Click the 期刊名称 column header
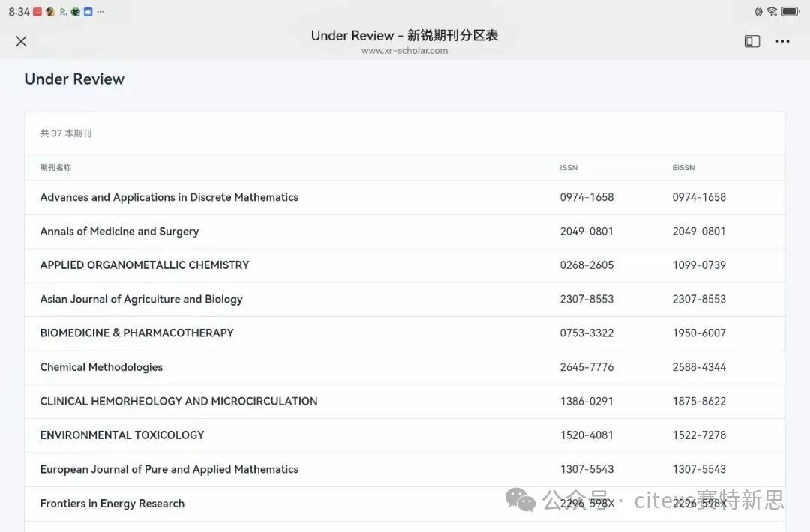 point(55,168)
